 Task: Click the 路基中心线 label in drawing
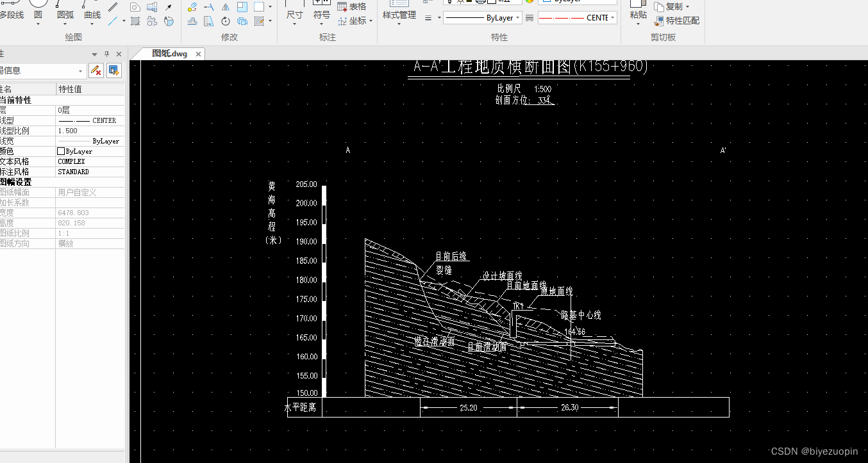click(x=581, y=315)
